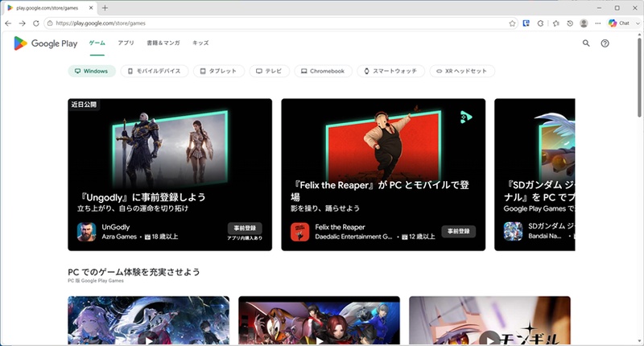Open the help center question mark icon
Screen dimensions: 644x346
coord(605,43)
